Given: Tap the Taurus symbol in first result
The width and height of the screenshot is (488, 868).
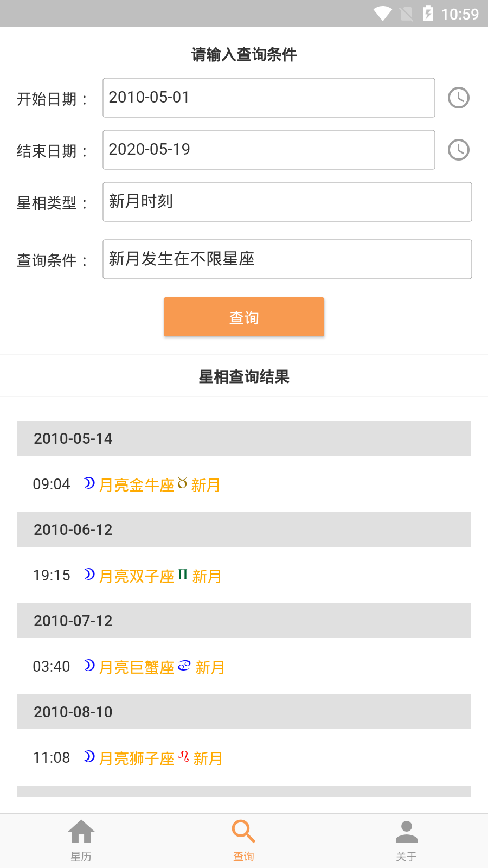Looking at the screenshot, I should click(x=183, y=483).
